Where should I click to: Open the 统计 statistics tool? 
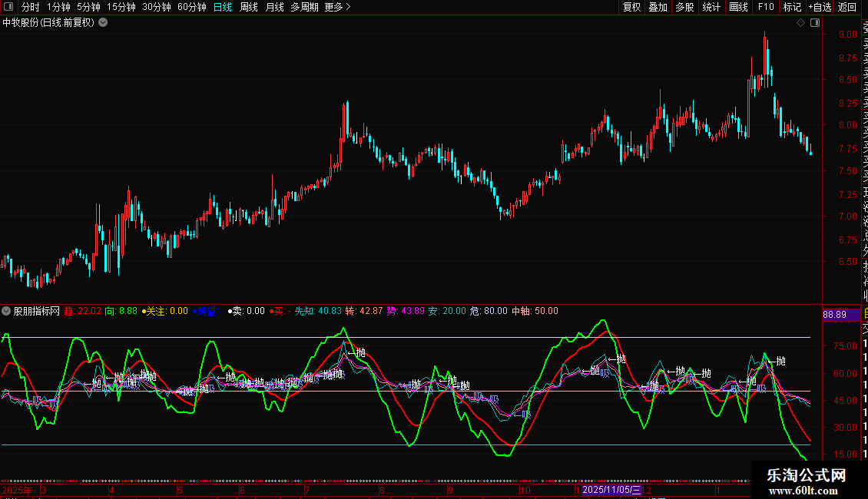tap(711, 7)
